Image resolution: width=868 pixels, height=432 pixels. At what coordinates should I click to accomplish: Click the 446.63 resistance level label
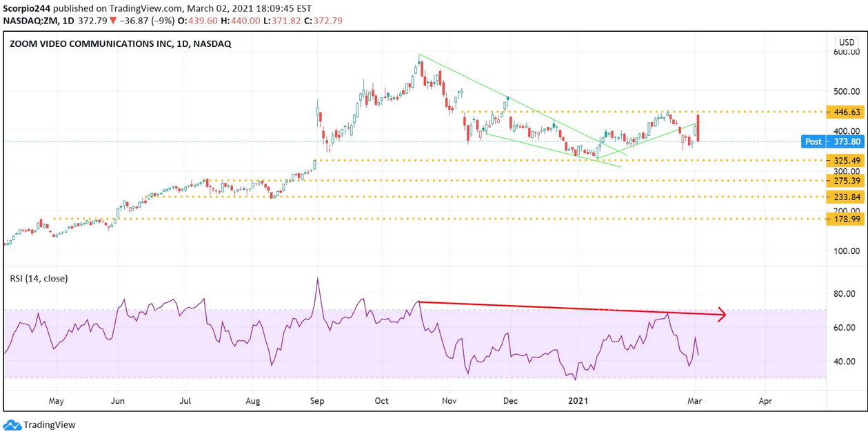845,112
